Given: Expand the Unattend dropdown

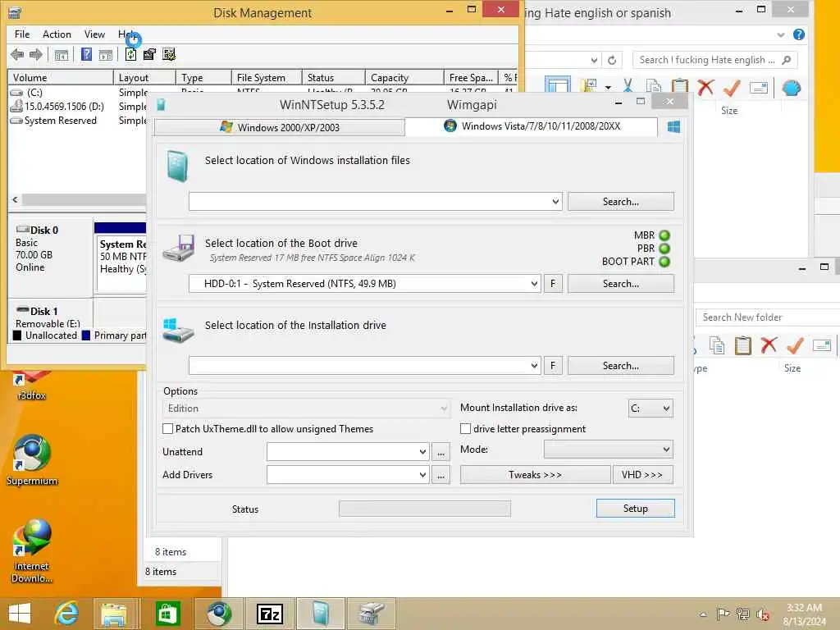Looking at the screenshot, I should click(422, 452).
